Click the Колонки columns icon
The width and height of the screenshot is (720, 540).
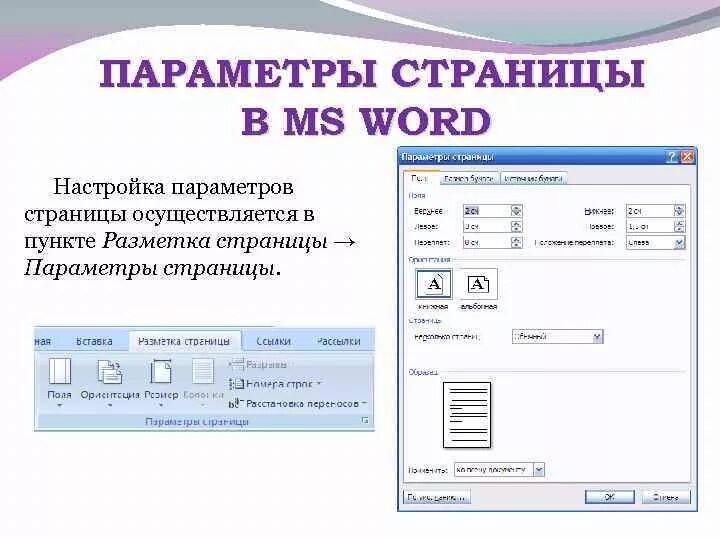pos(203,371)
